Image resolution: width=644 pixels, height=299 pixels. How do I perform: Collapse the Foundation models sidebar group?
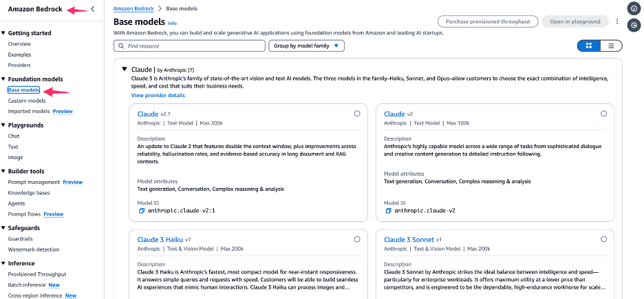tap(3, 79)
